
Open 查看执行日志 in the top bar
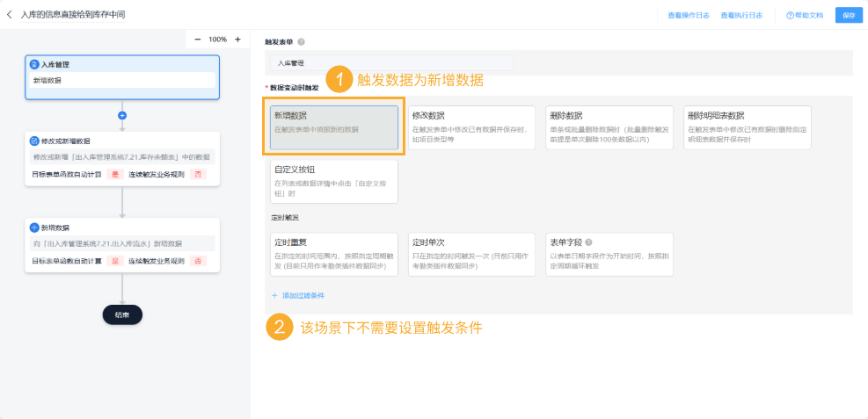coord(740,15)
